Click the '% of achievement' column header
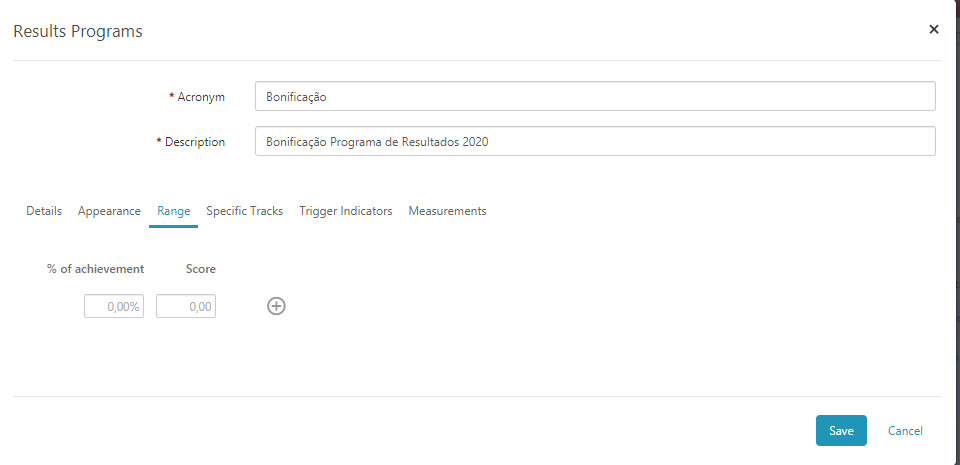 (x=96, y=269)
